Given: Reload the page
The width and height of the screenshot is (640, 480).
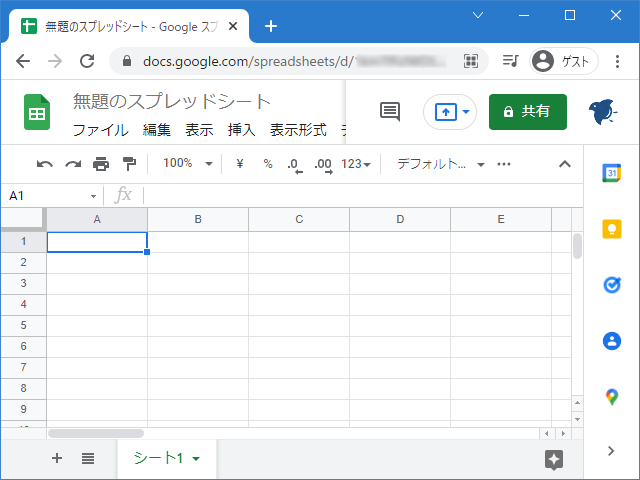Looking at the screenshot, I should click(x=87, y=61).
